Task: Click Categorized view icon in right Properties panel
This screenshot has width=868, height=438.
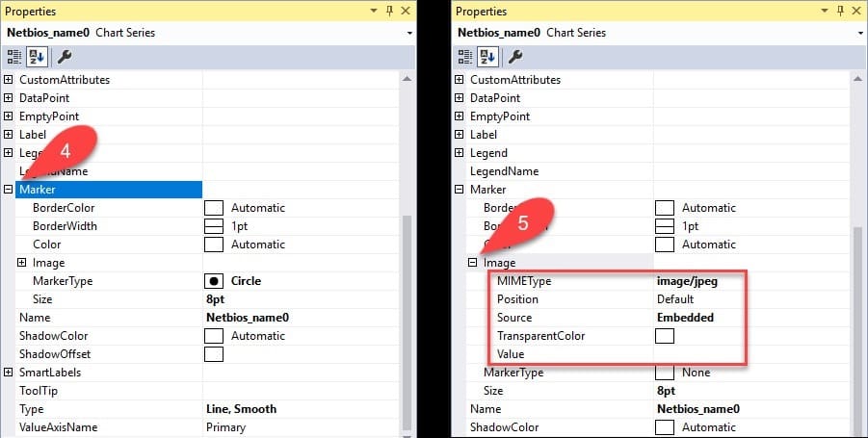Action: tap(465, 57)
